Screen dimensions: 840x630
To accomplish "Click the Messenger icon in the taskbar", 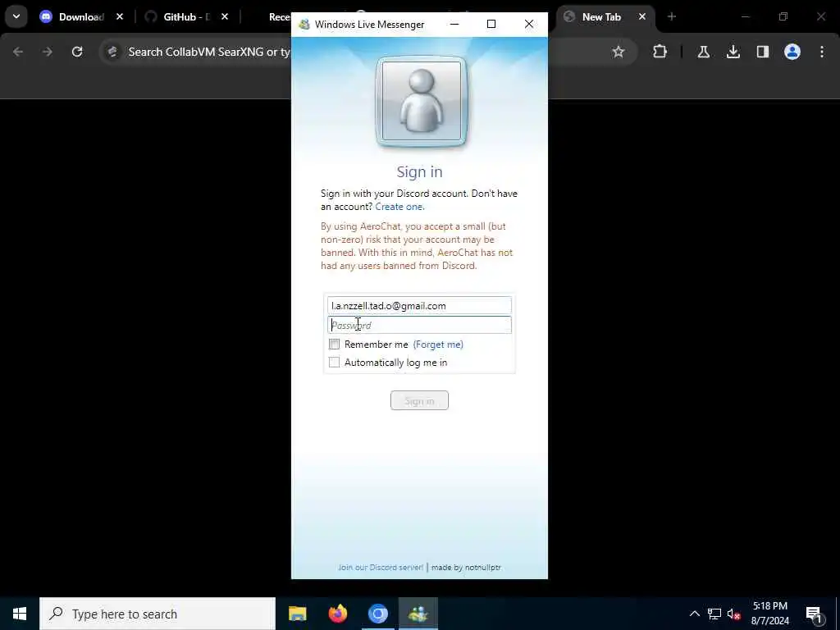I will pyautogui.click(x=418, y=614).
